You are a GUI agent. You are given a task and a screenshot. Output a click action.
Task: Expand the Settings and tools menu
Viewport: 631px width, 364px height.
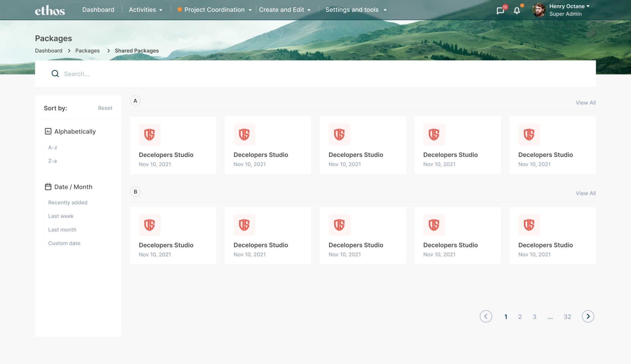click(356, 10)
